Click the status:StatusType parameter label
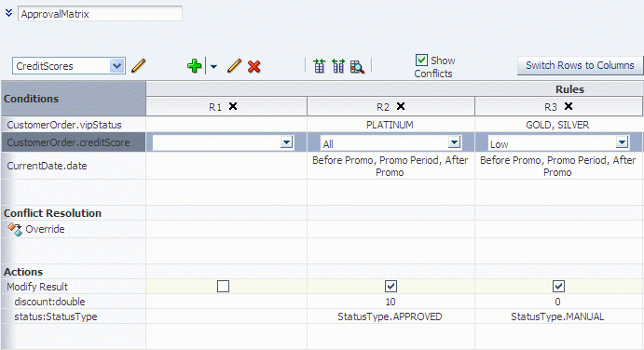 click(55, 316)
